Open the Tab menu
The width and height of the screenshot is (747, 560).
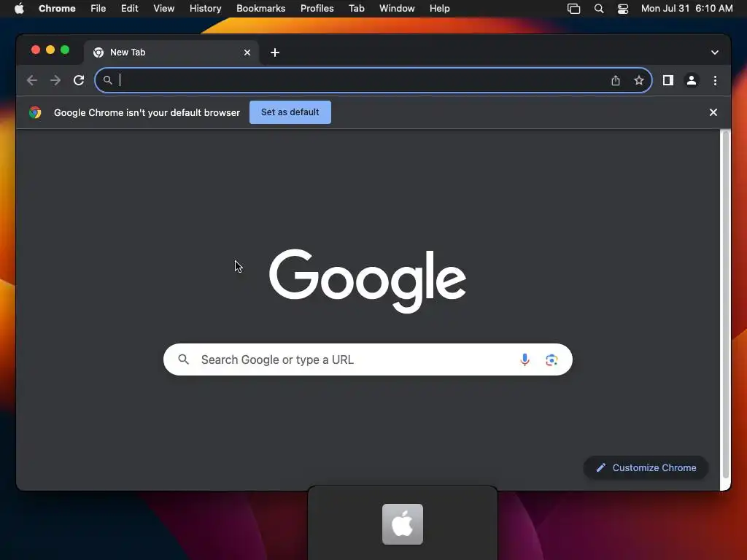click(356, 8)
